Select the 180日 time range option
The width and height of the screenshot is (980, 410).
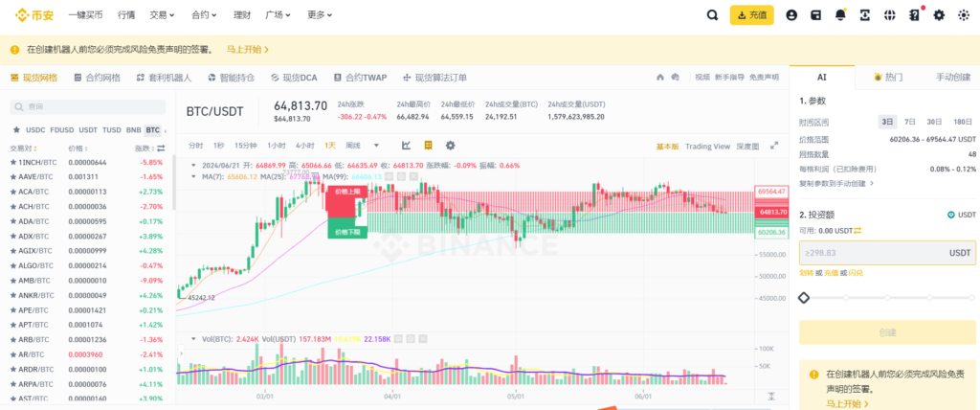[963, 122]
